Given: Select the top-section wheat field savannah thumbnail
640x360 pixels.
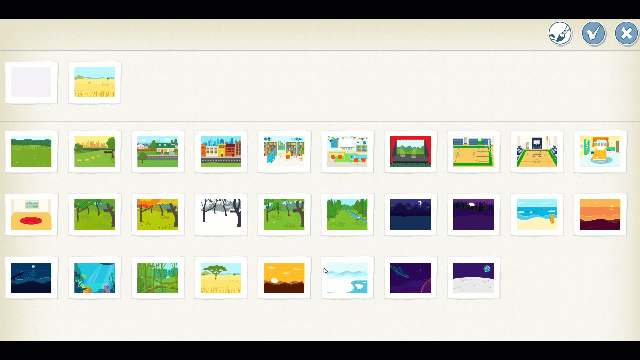Looking at the screenshot, I should [94, 82].
